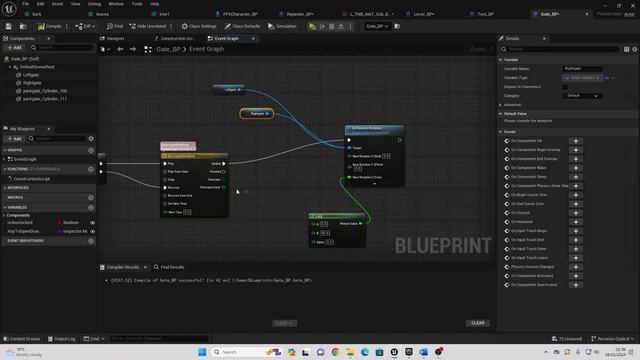Viewport: 640px width, 360px height.
Task: Add On Clicked event
Action: [576, 213]
